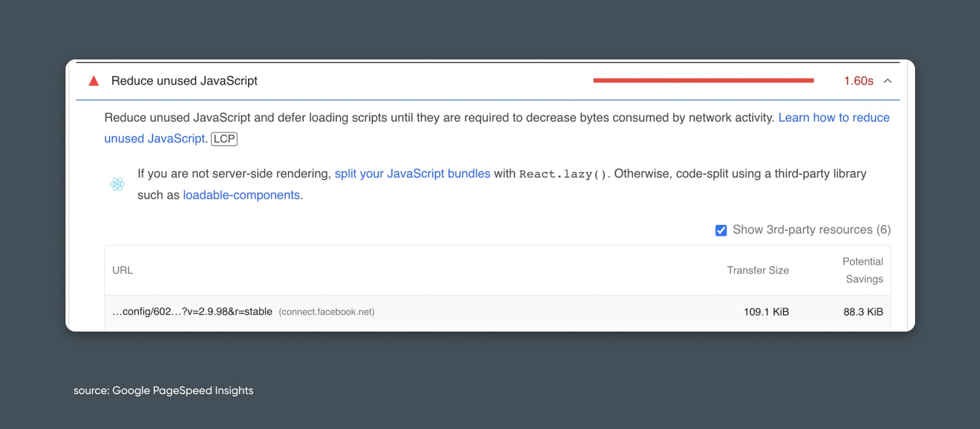
Task: Click the React atom logo icon
Action: (118, 184)
